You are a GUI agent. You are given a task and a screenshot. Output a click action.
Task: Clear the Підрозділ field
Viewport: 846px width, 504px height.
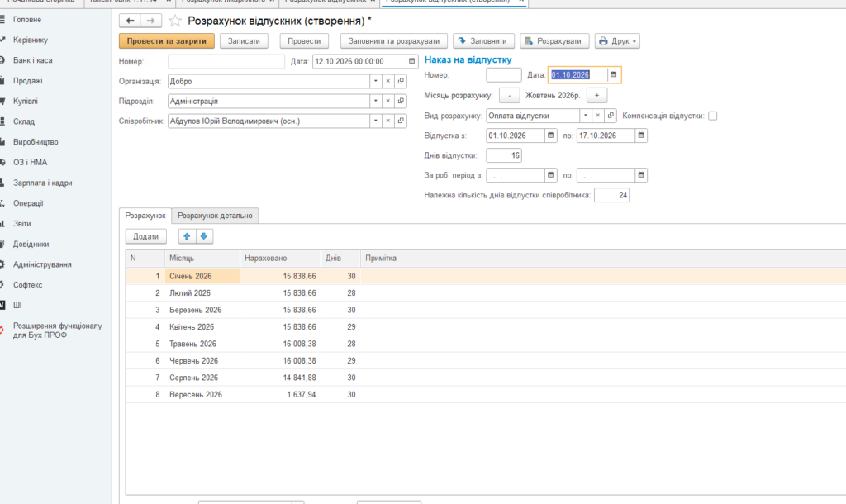tap(388, 102)
